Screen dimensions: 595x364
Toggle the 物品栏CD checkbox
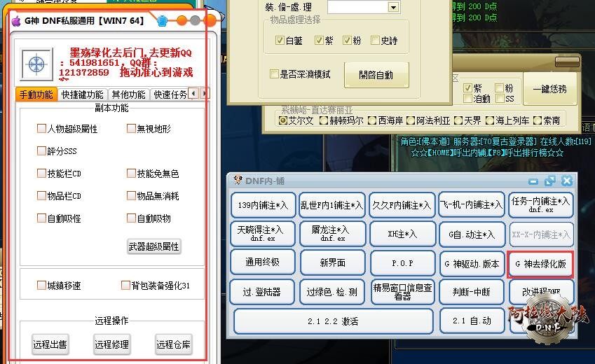pos(41,196)
